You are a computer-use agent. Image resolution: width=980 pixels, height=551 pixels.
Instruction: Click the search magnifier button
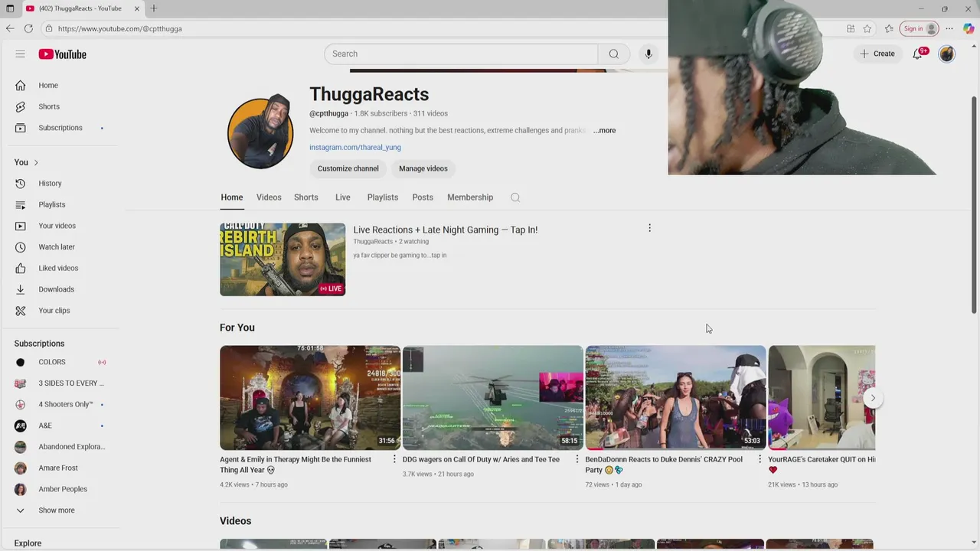tap(614, 54)
